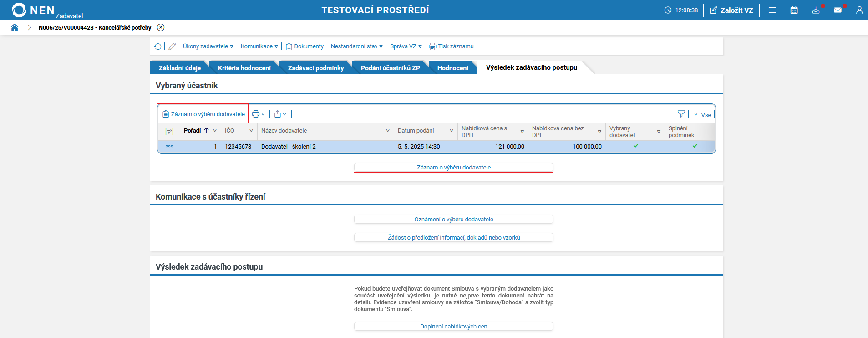Expand the Komunikace menu

point(259,46)
